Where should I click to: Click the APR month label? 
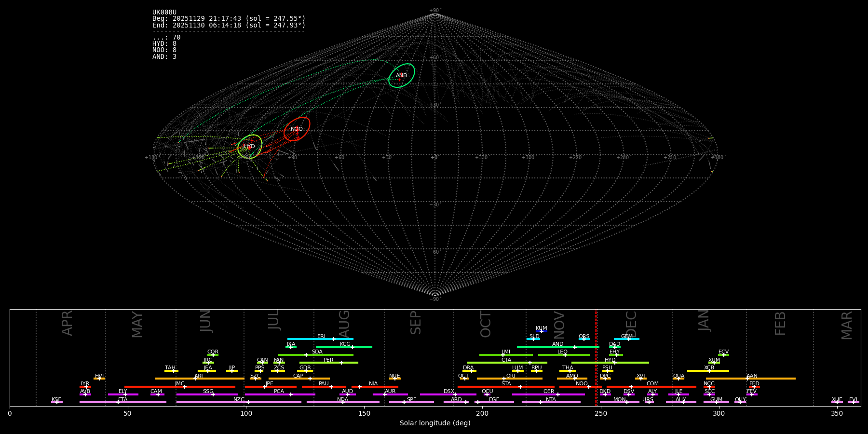(67, 323)
